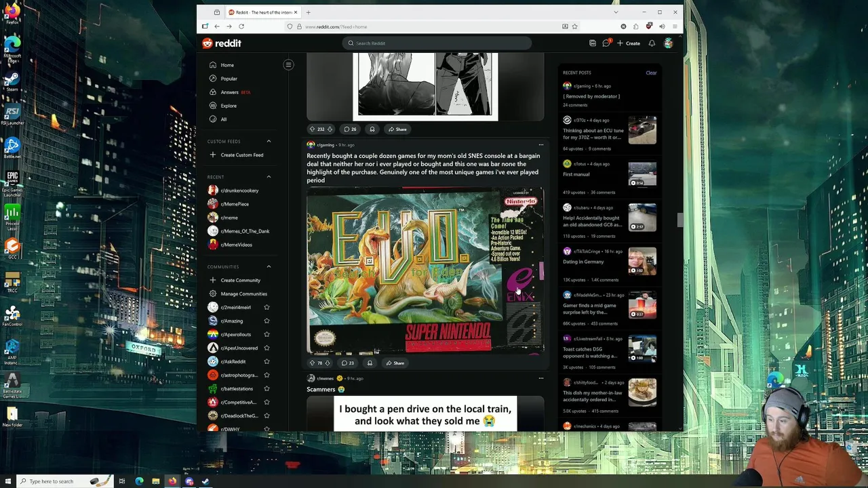Open the Scammers post overflow menu
The height and width of the screenshot is (488, 868).
coord(540,378)
